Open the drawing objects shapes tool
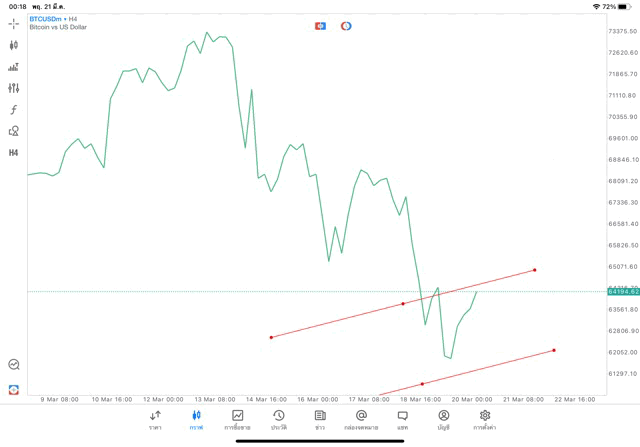This screenshot has width=640, height=447. click(x=14, y=131)
